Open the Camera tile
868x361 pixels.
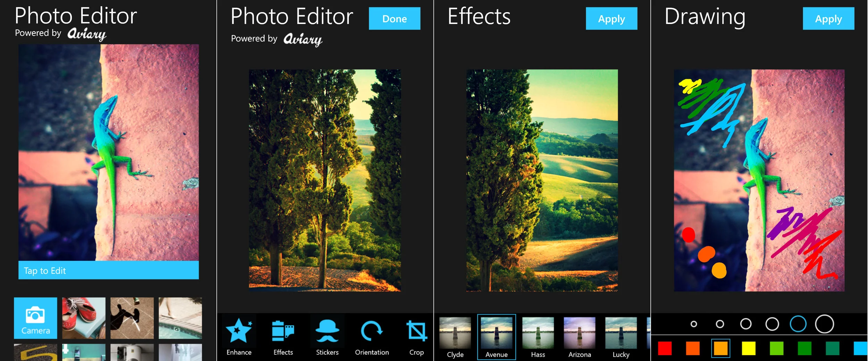pyautogui.click(x=35, y=318)
